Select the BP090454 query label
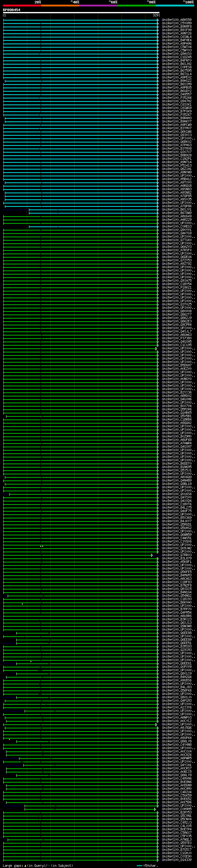Viewport: 197px width, 868px height. tap(11, 10)
